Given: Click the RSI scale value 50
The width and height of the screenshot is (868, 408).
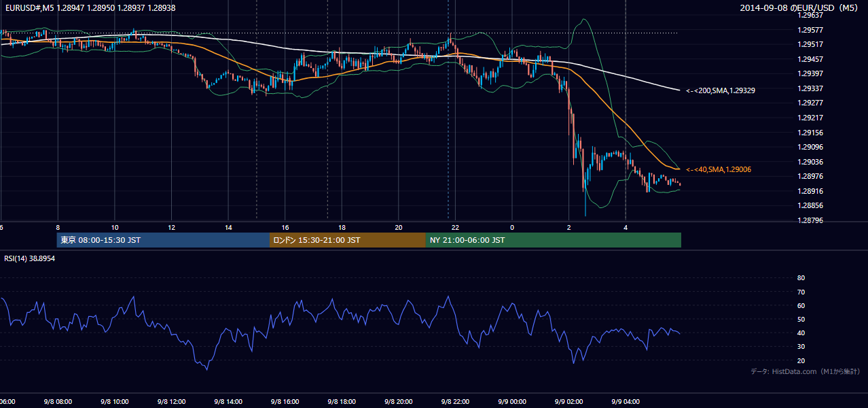Looking at the screenshot, I should [x=801, y=319].
